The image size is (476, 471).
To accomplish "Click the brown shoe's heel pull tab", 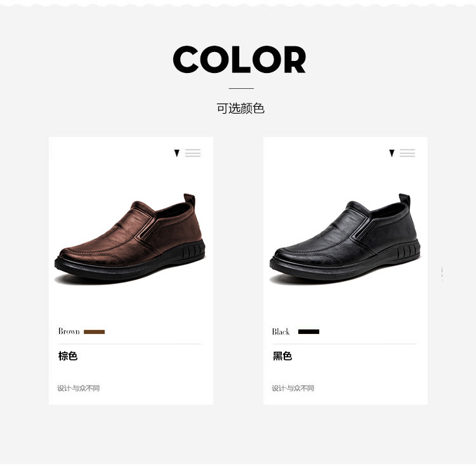I will (189, 199).
